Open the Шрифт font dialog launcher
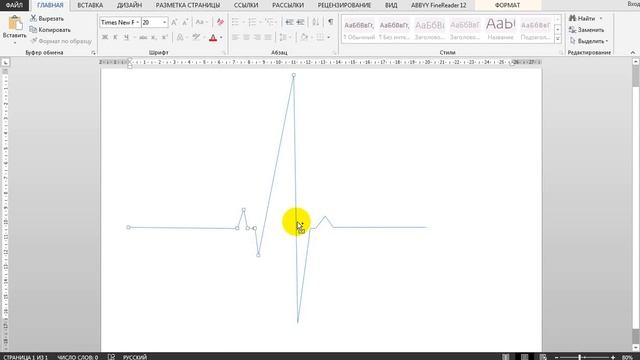Image resolution: width=640 pixels, height=360 pixels. pyautogui.click(x=224, y=53)
